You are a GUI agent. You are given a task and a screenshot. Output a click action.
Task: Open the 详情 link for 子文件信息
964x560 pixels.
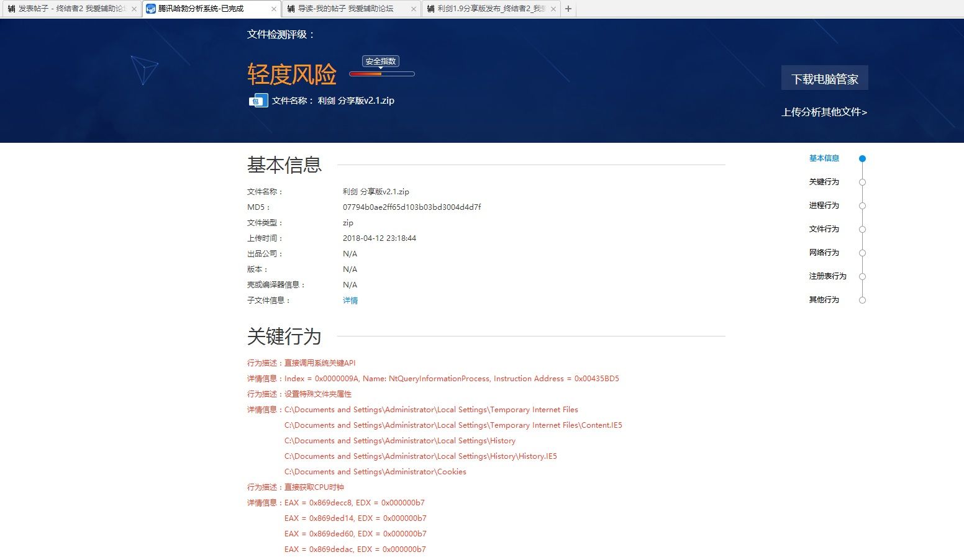(x=350, y=300)
